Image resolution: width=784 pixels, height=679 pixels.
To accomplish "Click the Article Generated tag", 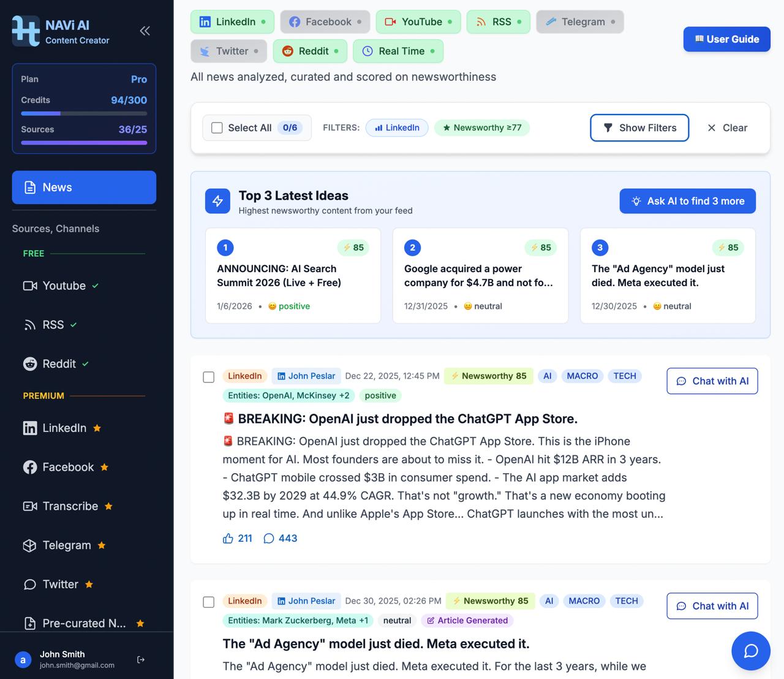I will [467, 620].
